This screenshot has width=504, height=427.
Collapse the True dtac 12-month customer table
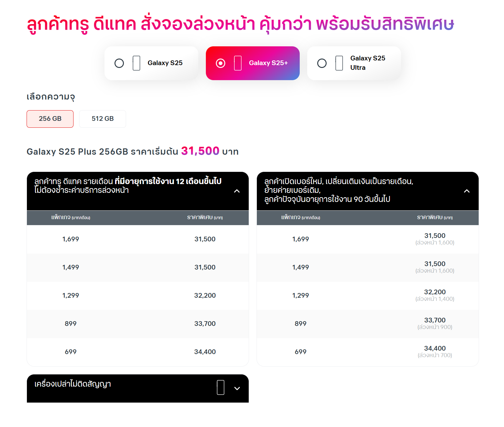(x=237, y=191)
